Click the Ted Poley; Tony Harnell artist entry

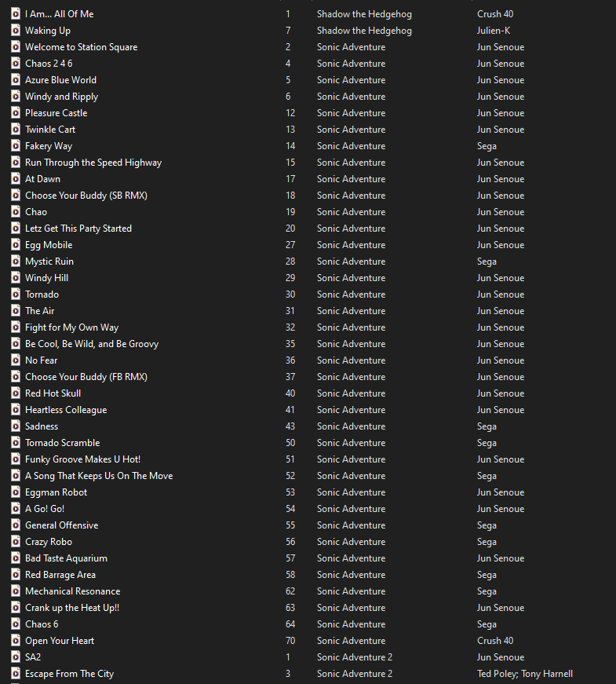coord(524,674)
